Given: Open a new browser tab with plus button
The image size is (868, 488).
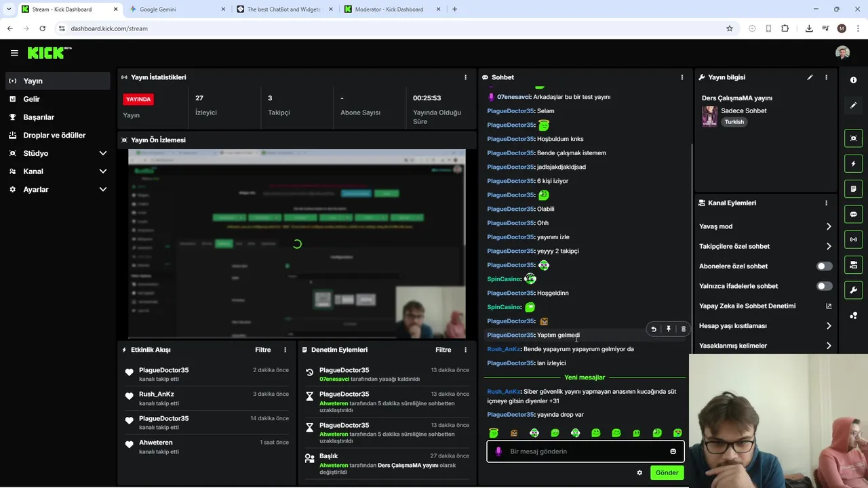Looking at the screenshot, I should 454,9.
